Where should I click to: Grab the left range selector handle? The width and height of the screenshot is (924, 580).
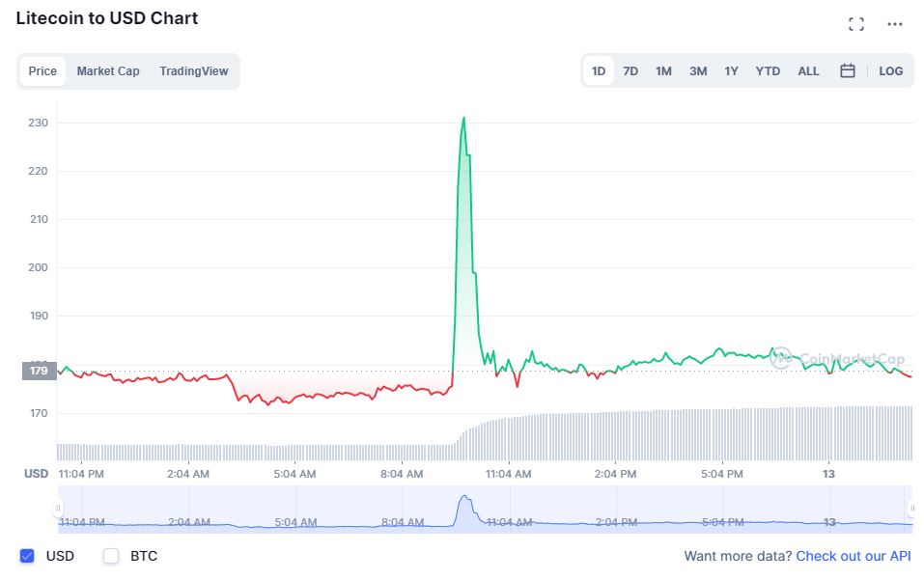coord(58,509)
